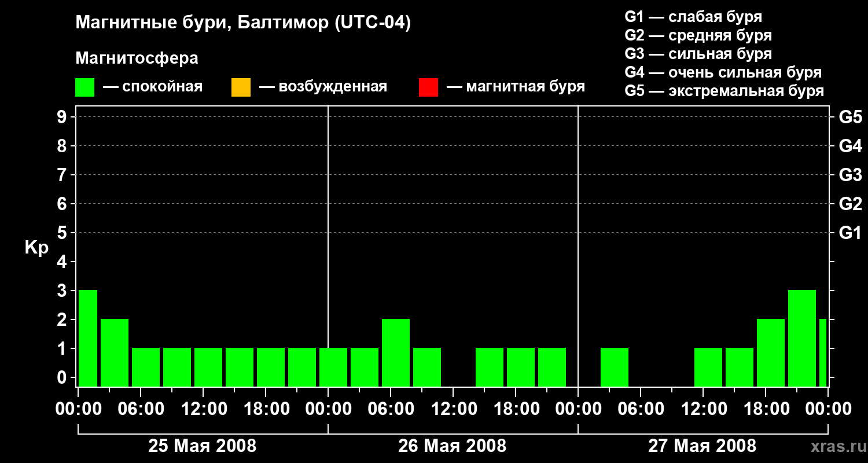Click the red 'магнитная буря' legend swatch
Viewport: 868px width, 463px height.
428,87
